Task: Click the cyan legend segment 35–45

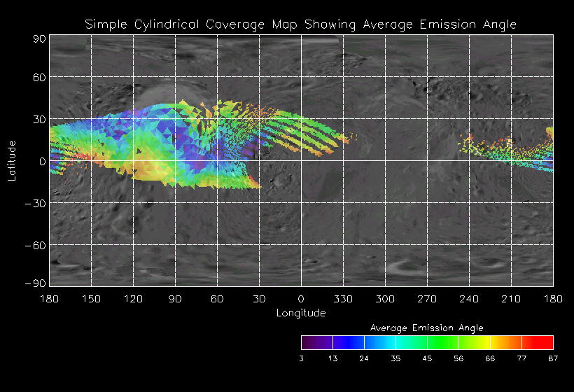Action: click(412, 342)
